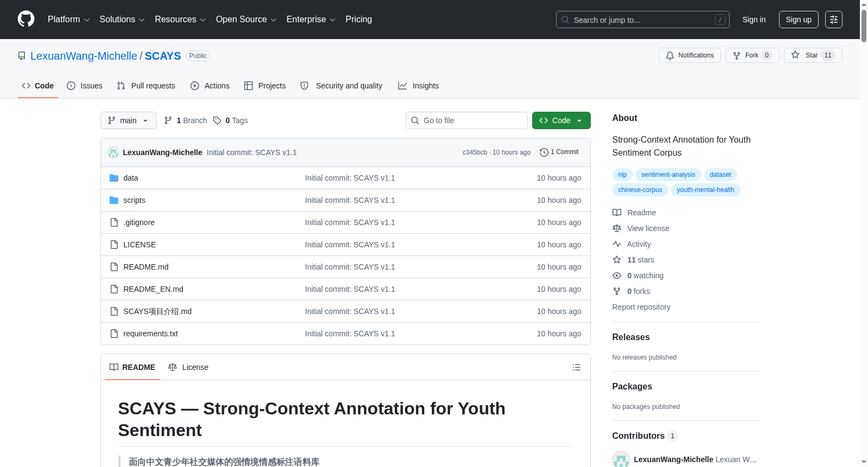Open the LexuanWang-Michelle owner link in breadcrumb
Screen dimensions: 868x467
84,56
